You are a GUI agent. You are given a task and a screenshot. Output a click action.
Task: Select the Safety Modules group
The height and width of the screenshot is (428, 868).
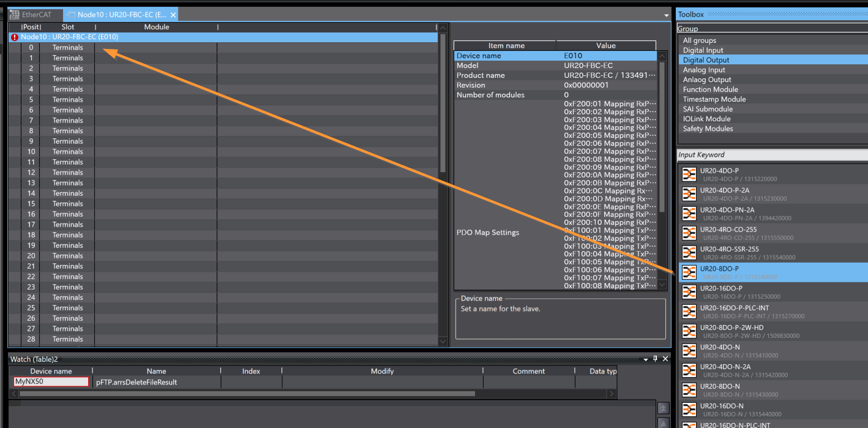pos(708,129)
